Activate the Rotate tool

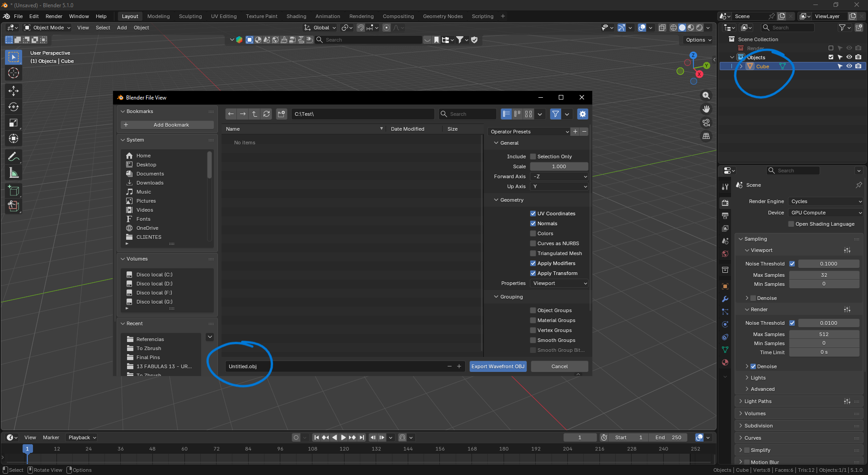[14, 107]
